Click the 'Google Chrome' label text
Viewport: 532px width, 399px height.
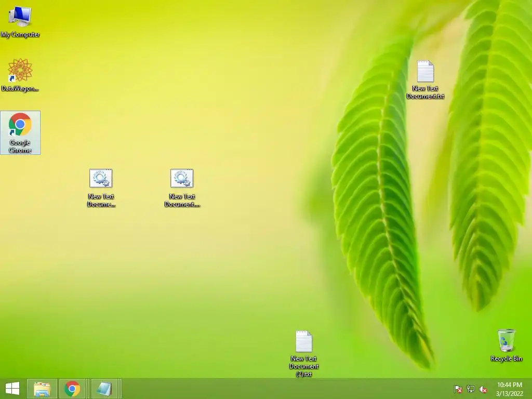(x=20, y=146)
